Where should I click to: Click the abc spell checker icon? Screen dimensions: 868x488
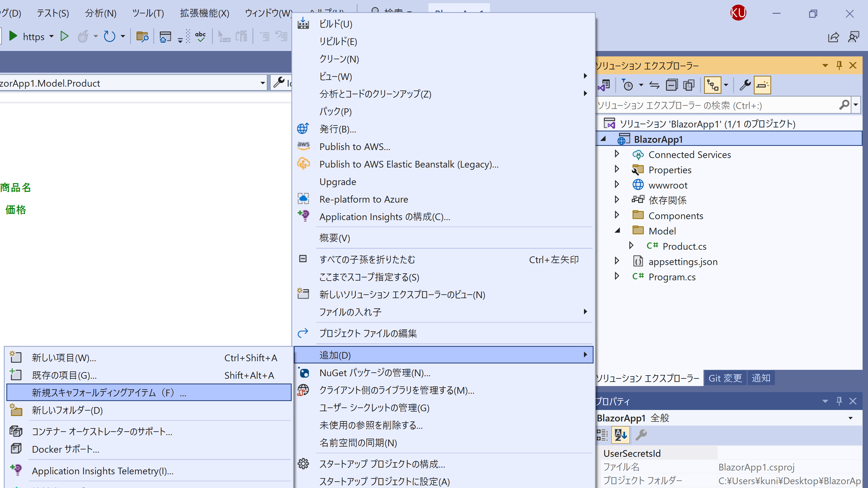pyautogui.click(x=201, y=36)
